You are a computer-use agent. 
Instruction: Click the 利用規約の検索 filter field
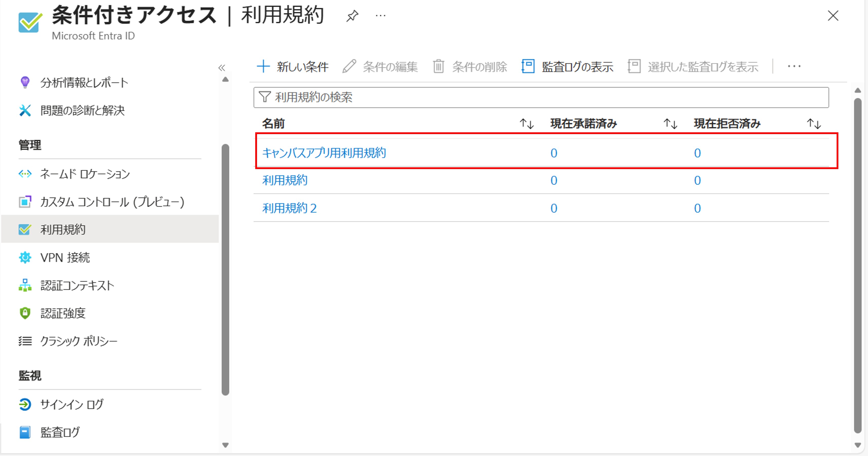click(541, 98)
